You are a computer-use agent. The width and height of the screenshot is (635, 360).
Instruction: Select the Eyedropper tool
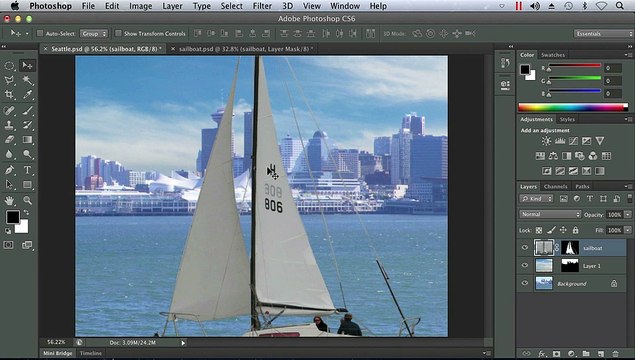[27, 95]
